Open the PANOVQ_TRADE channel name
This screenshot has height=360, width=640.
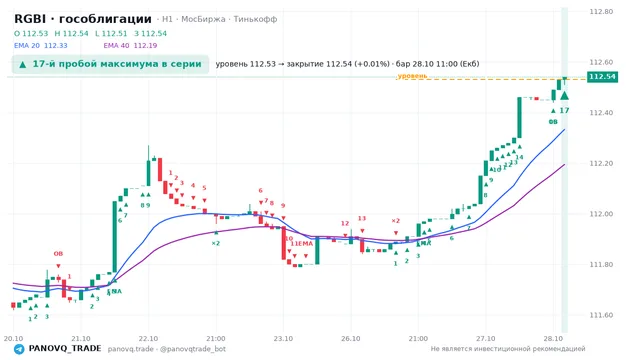65,349
